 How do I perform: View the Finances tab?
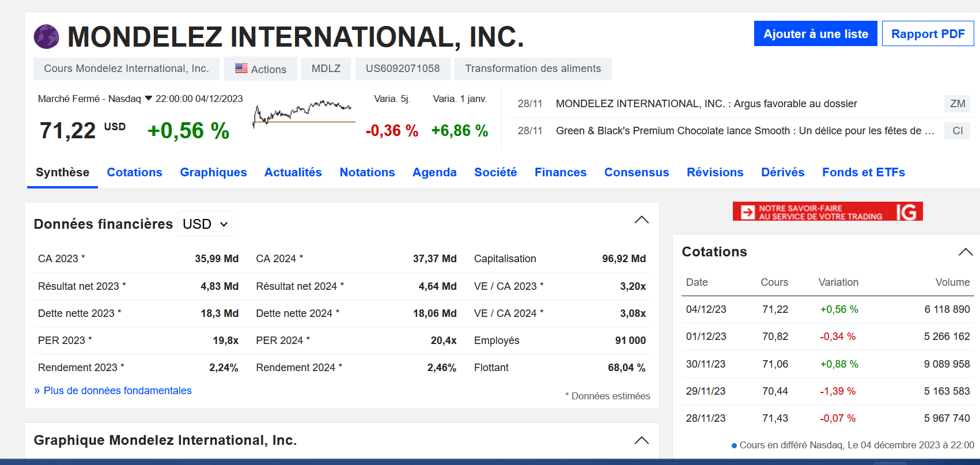coord(561,172)
